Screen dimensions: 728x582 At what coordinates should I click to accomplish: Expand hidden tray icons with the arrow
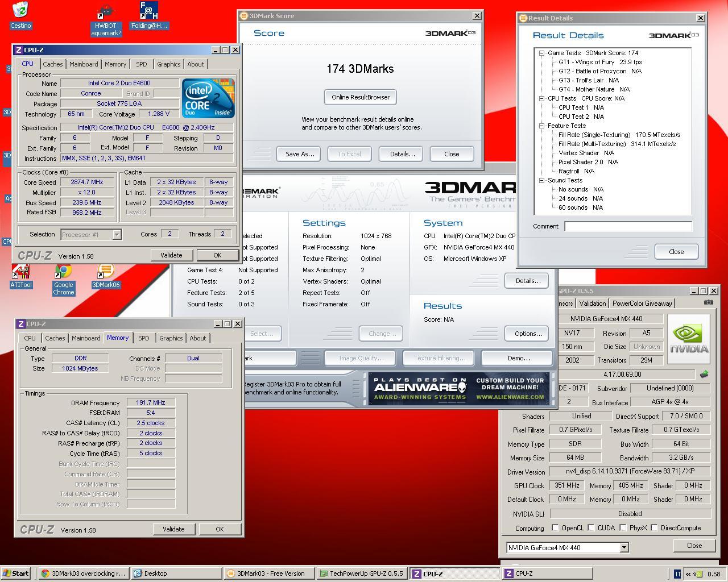click(687, 574)
